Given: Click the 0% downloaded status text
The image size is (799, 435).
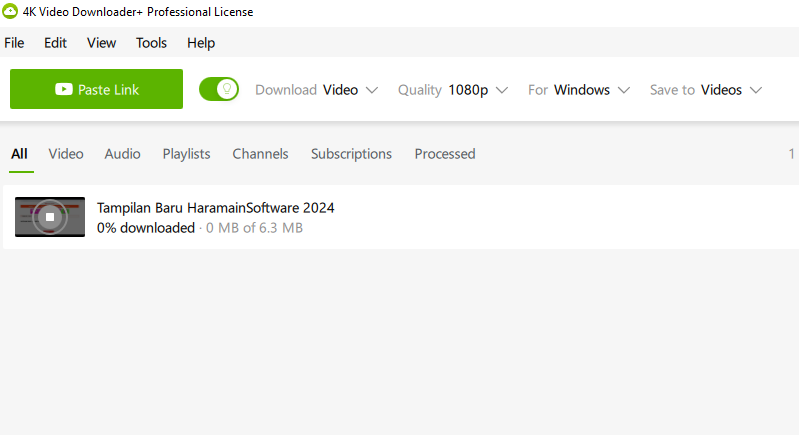Looking at the screenshot, I should [x=146, y=228].
